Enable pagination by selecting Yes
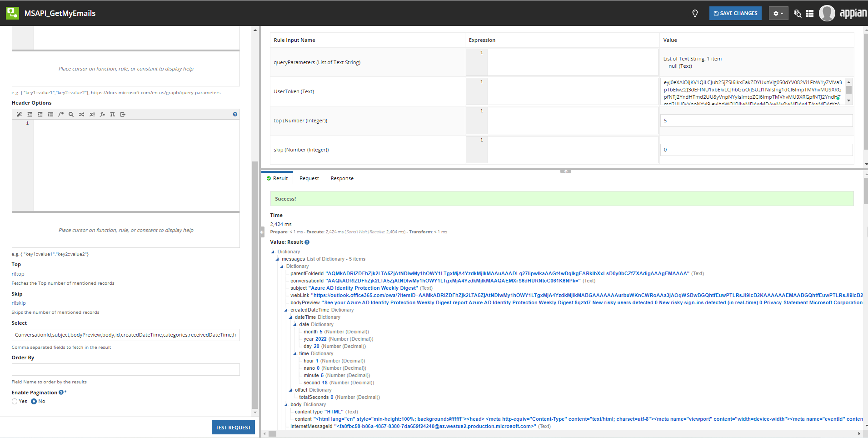 [x=14, y=401]
